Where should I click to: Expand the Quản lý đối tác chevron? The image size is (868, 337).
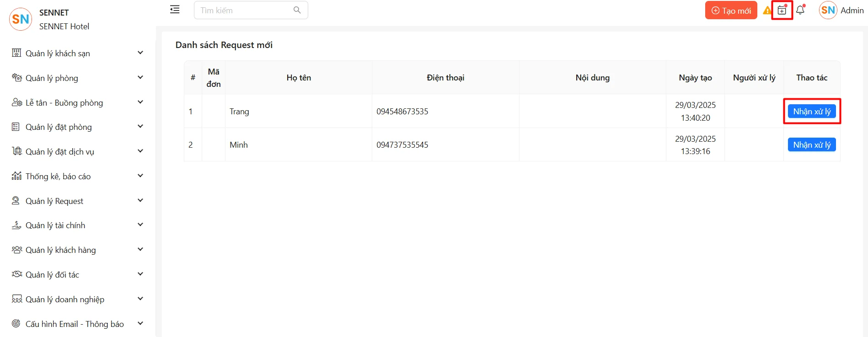tap(140, 274)
